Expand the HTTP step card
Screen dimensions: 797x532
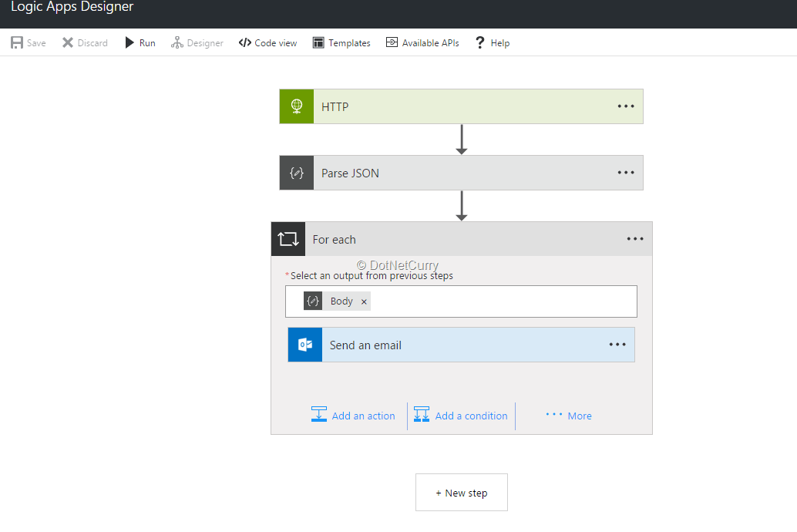[461, 106]
